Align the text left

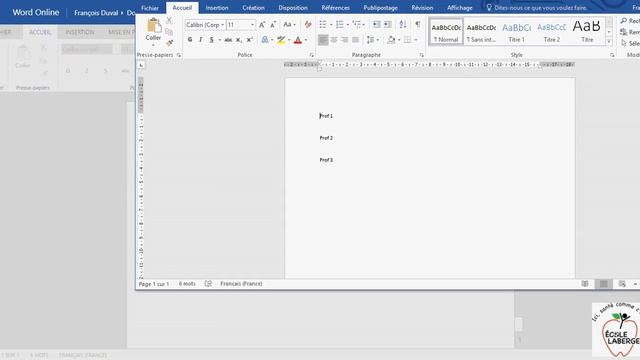point(323,40)
